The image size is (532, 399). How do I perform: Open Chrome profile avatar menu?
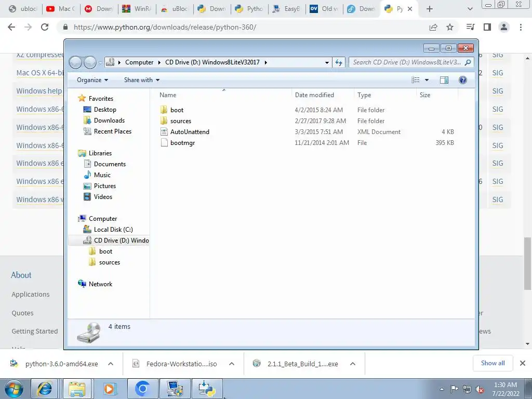[504, 27]
